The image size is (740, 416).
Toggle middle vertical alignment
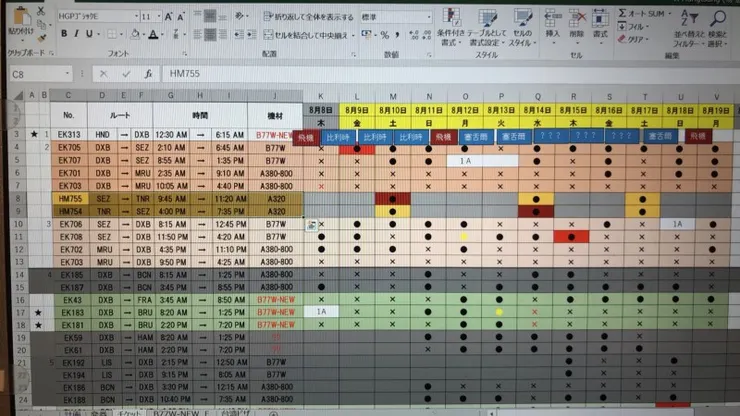[210, 16]
